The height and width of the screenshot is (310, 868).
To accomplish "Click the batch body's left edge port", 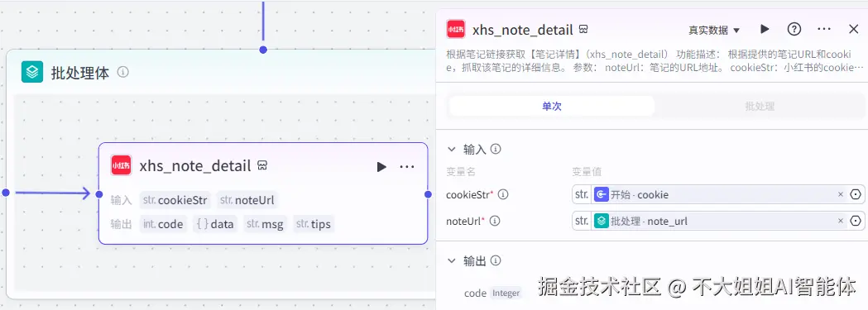I will click(x=6, y=193).
